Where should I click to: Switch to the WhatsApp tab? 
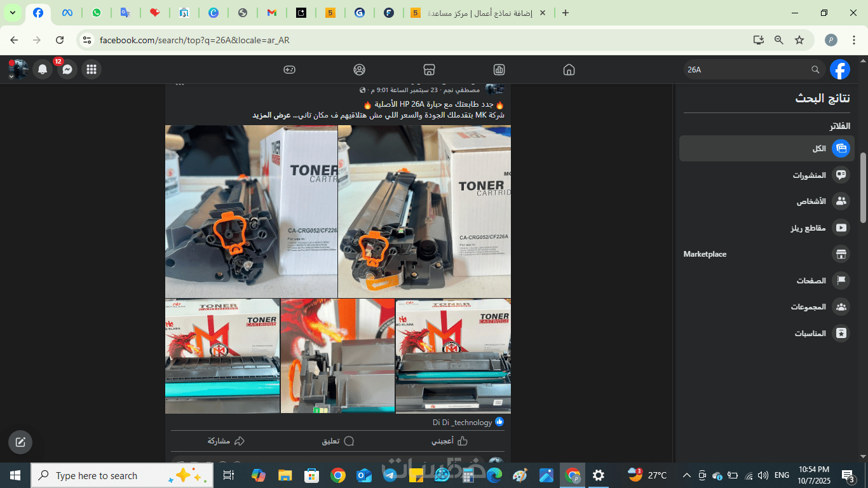tap(97, 13)
